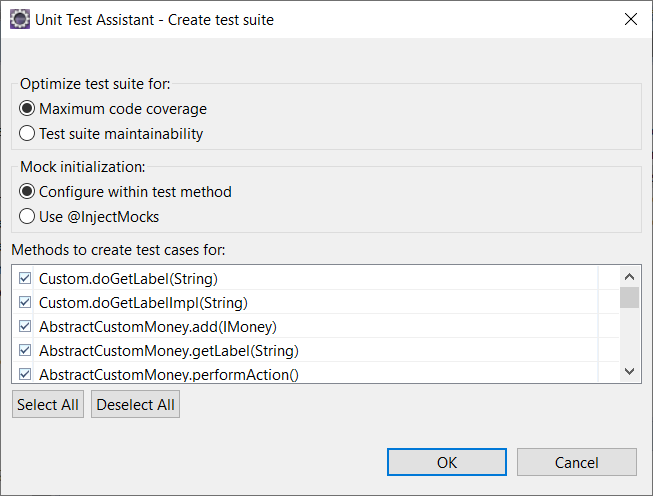Select Configure within test method
This screenshot has width=653, height=496.
[27, 192]
